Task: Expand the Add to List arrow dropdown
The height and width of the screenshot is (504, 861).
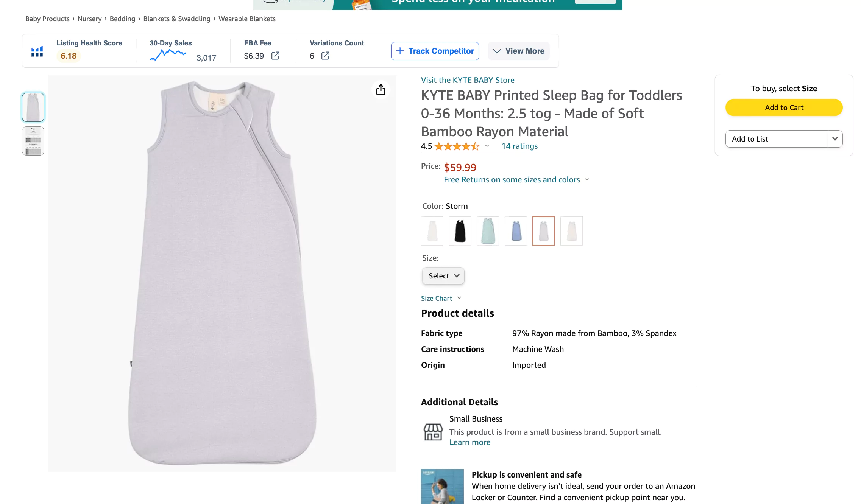Action: pyautogui.click(x=835, y=139)
